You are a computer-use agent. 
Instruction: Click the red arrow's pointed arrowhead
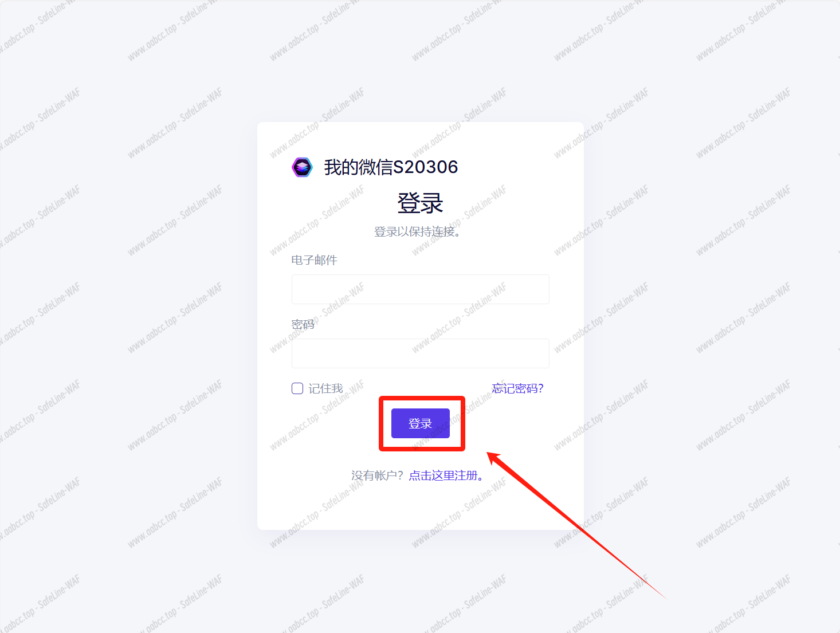coord(493,457)
